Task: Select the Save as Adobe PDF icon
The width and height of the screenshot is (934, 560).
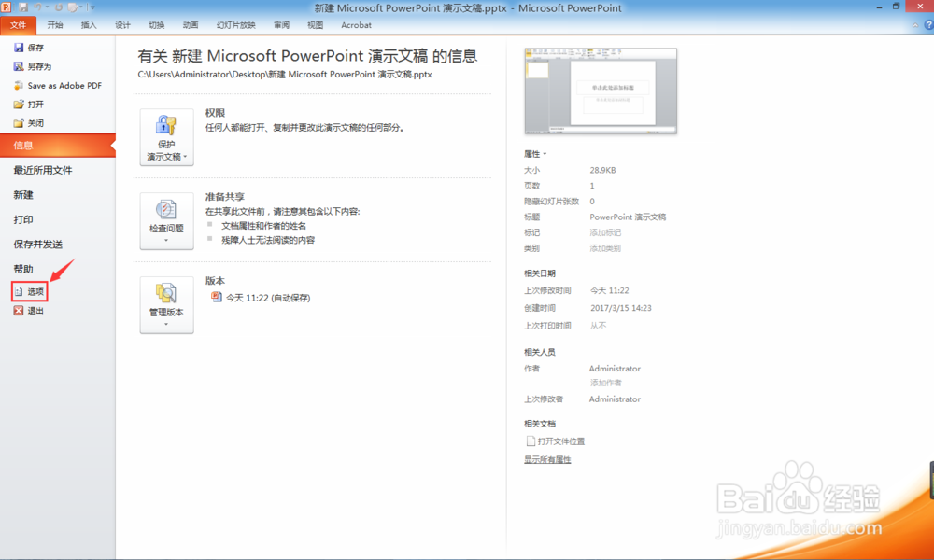Action: coord(21,85)
